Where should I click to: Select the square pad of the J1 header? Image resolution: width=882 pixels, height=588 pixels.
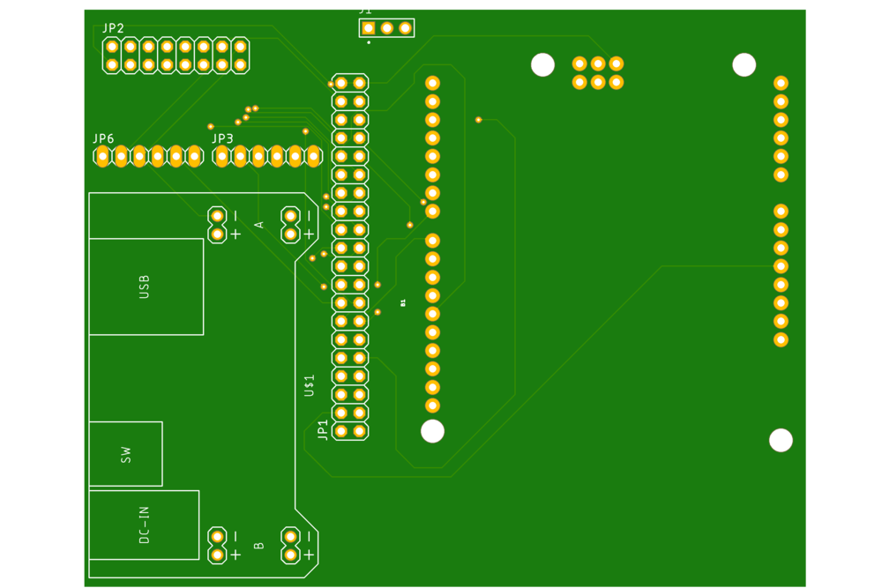click(x=369, y=28)
